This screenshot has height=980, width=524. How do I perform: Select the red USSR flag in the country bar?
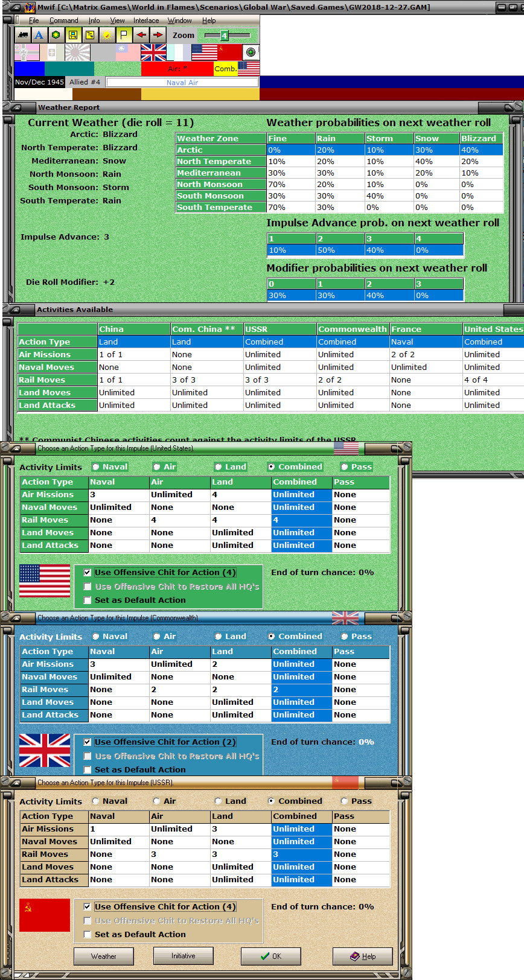tap(229, 52)
